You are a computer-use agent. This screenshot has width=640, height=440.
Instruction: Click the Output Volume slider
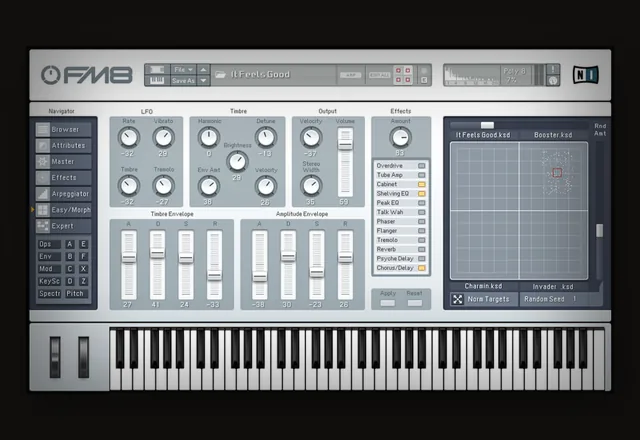tap(345, 162)
